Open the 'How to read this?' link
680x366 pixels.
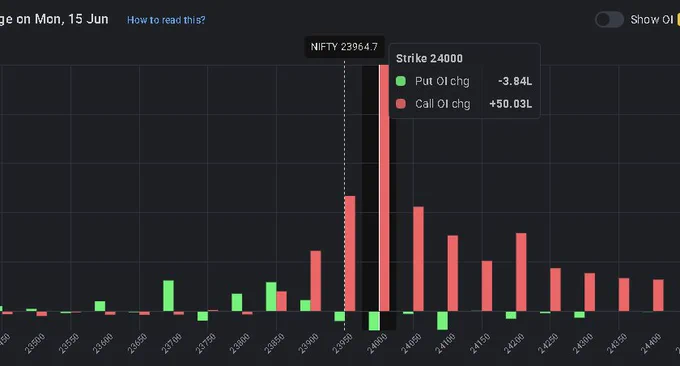pyautogui.click(x=166, y=20)
